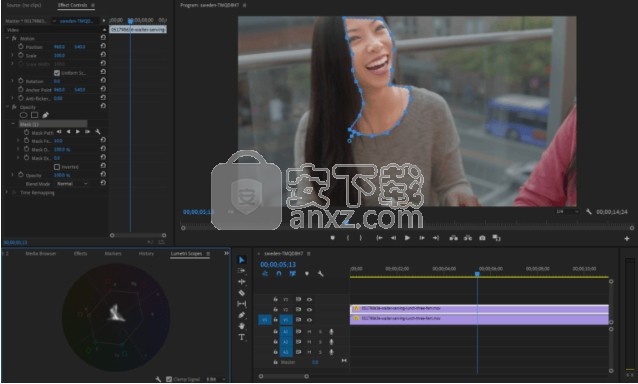Toggle Clamp Signal checkbox in Lumetri Scopes
The image size is (638, 384).
169,379
